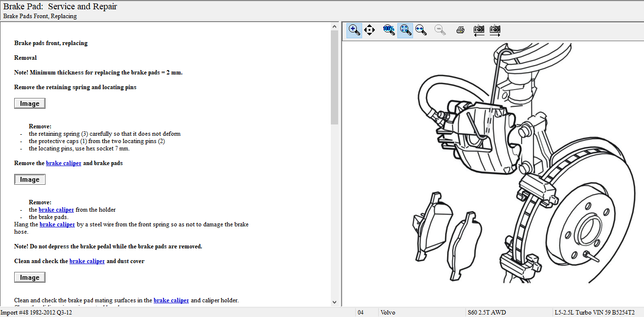Select the zoom in magnifier tool
644x317 pixels.
point(354,30)
